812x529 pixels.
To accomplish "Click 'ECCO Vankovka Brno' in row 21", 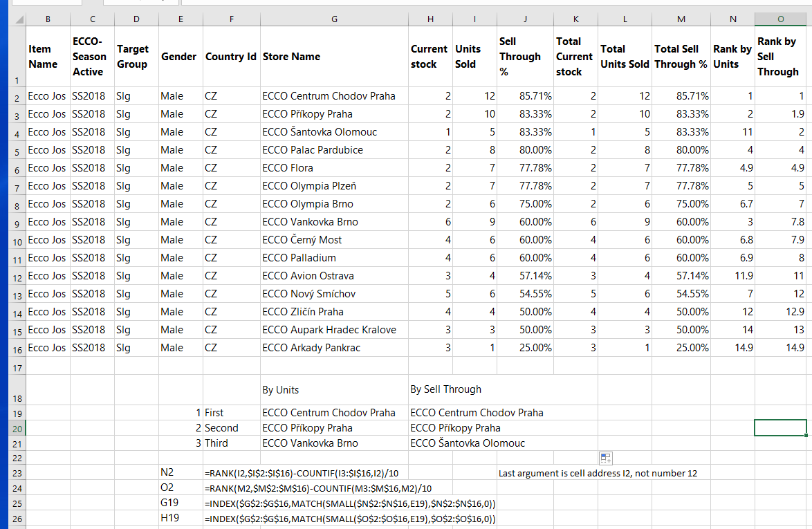I will [334, 443].
